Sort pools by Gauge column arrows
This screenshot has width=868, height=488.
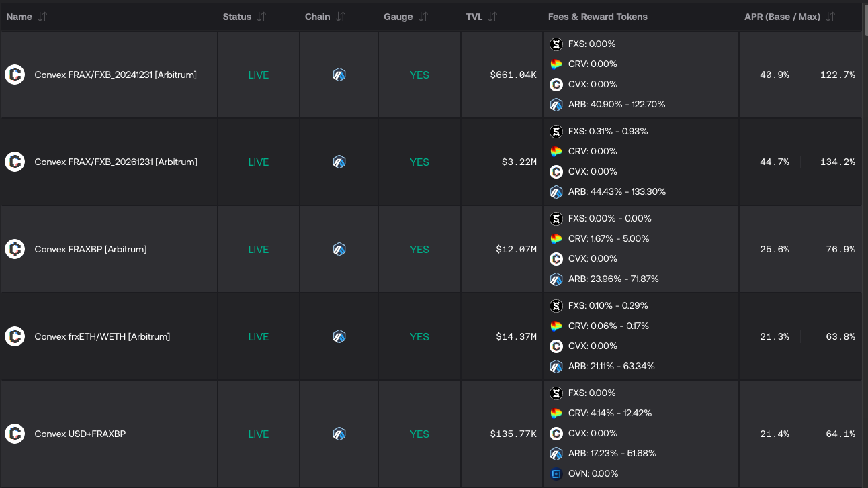coord(423,17)
